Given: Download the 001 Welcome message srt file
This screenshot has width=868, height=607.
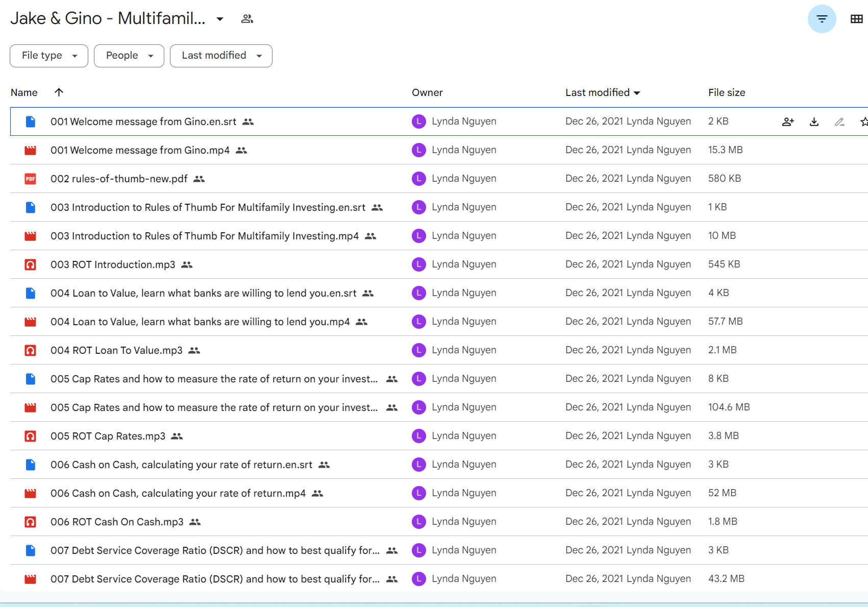Looking at the screenshot, I should click(x=814, y=122).
